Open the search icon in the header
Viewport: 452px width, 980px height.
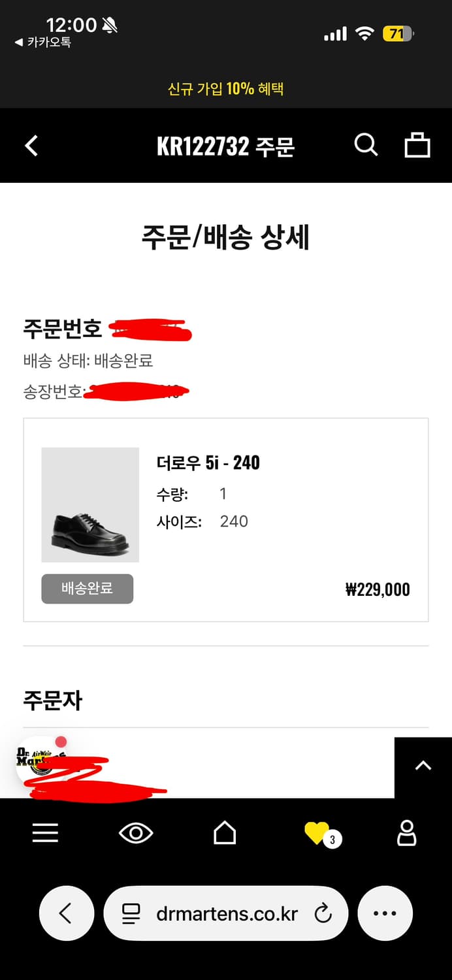(366, 145)
